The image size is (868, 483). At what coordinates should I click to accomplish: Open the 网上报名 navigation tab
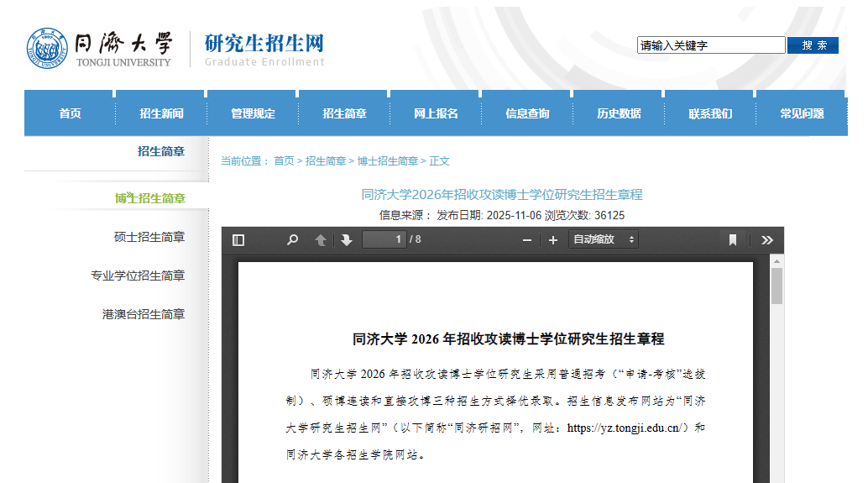pos(436,113)
